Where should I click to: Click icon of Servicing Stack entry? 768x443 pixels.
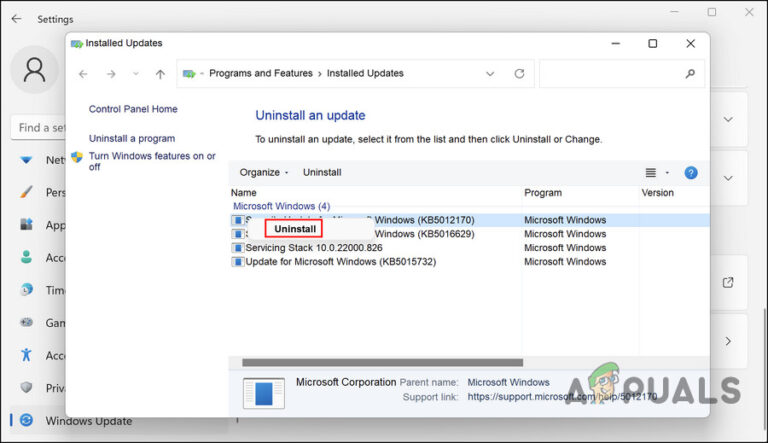pos(238,248)
